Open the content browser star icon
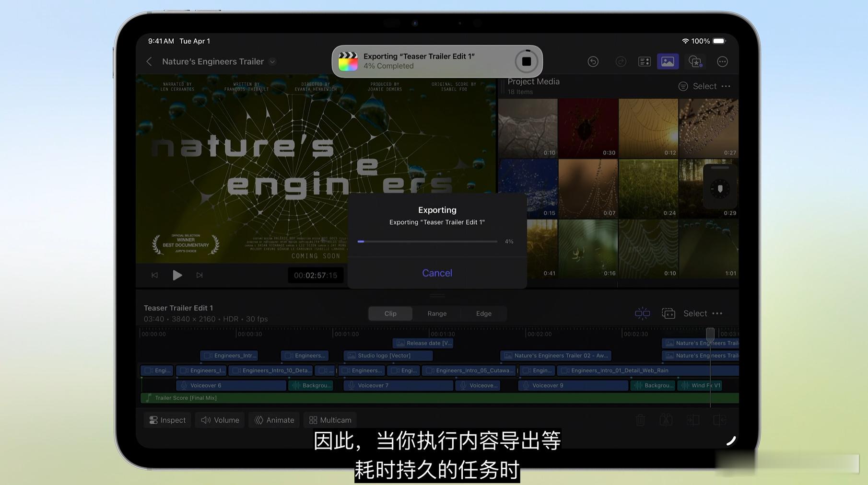868x485 pixels. pos(695,61)
